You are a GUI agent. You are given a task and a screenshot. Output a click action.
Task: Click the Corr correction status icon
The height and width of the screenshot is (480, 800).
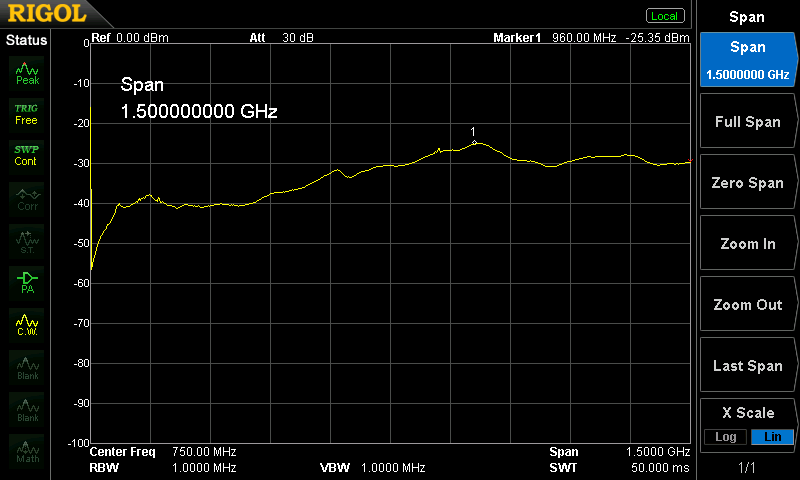(x=27, y=198)
